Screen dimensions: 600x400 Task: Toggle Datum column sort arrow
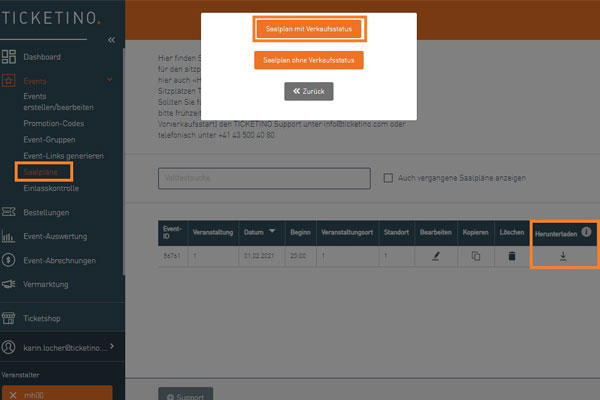[x=274, y=233]
